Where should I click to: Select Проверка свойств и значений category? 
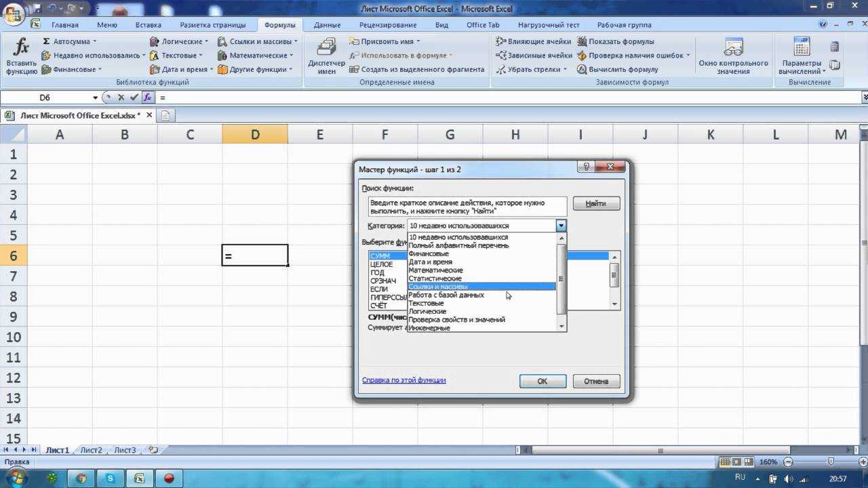pyautogui.click(x=481, y=319)
